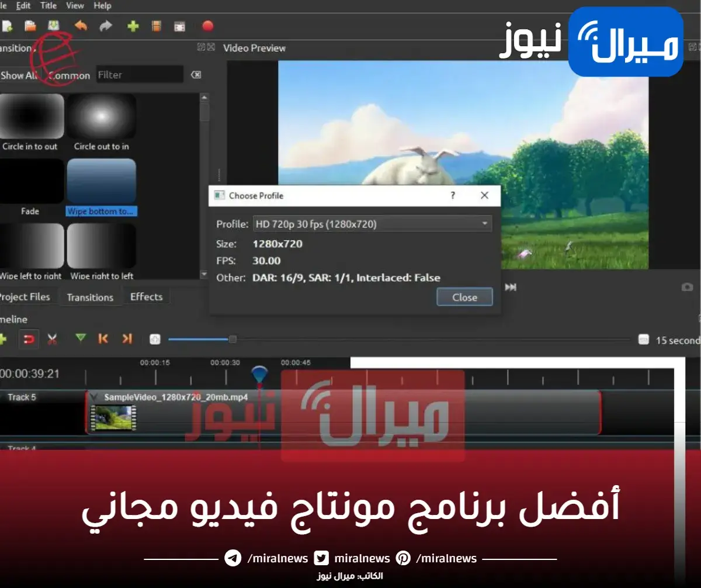Click the Video Preview panel title

pyautogui.click(x=255, y=48)
